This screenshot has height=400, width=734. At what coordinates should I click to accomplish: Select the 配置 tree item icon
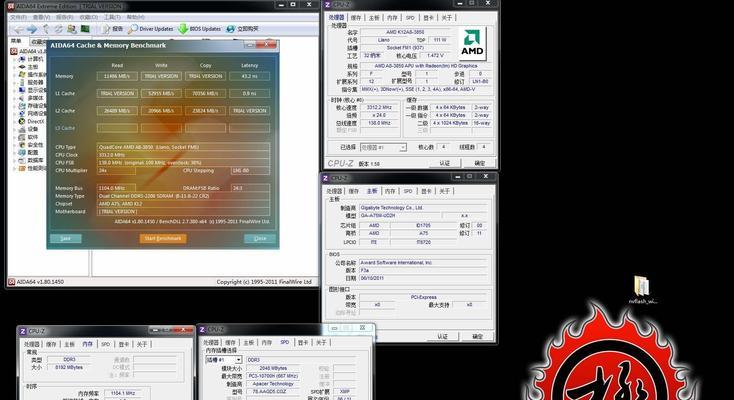pos(22,152)
